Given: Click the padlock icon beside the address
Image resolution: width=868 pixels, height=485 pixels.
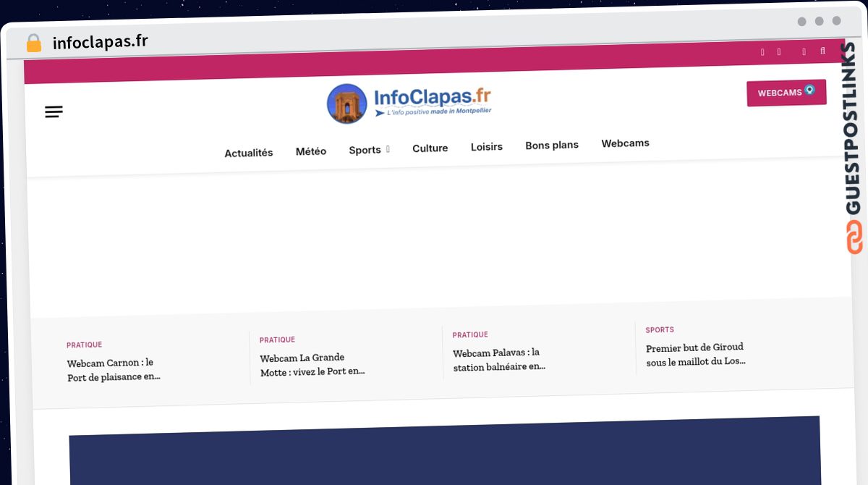Looking at the screenshot, I should [33, 43].
